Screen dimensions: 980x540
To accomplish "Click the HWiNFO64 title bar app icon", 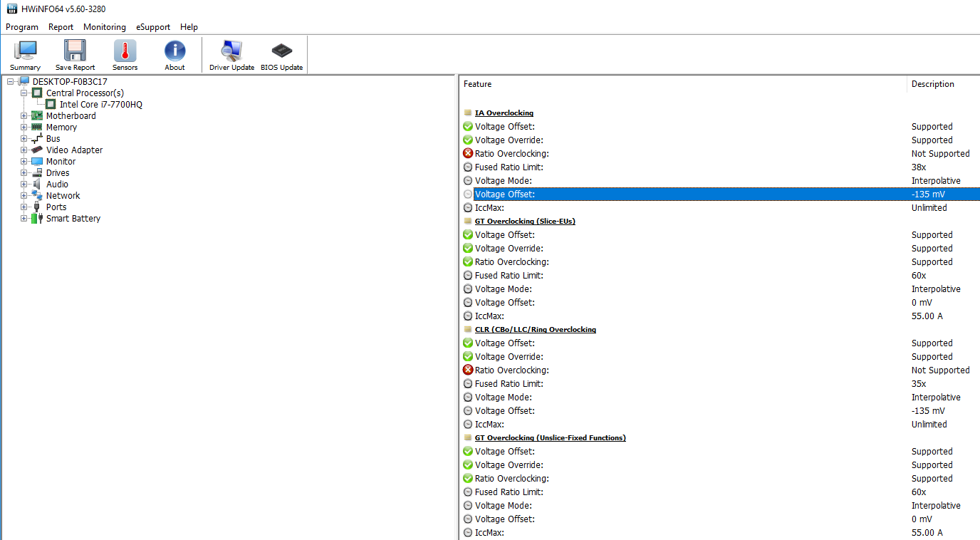I will tap(12, 9).
